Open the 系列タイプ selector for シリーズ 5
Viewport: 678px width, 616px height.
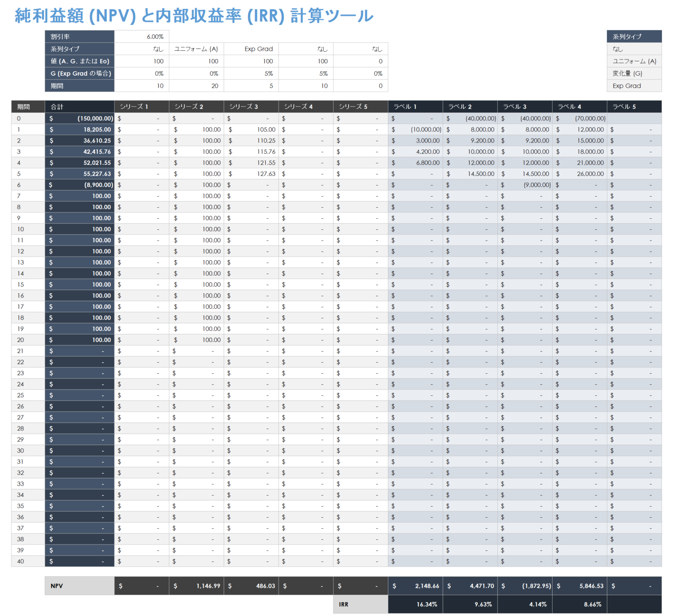coord(361,48)
